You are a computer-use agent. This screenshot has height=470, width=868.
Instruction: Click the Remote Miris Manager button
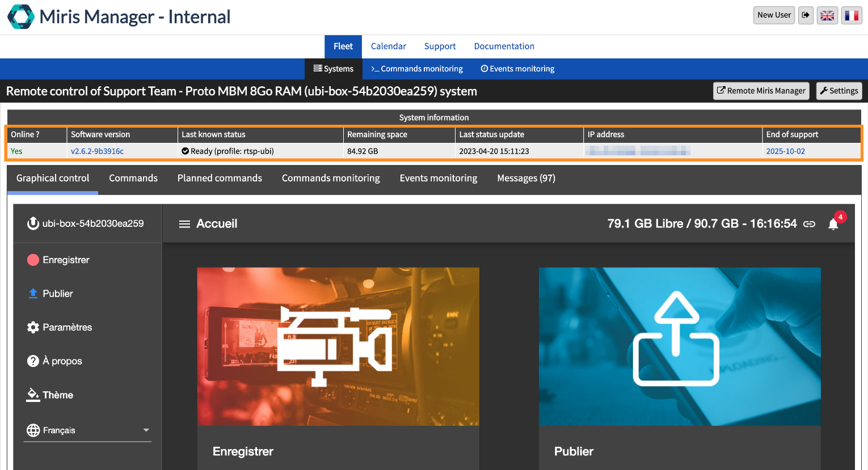[761, 91]
